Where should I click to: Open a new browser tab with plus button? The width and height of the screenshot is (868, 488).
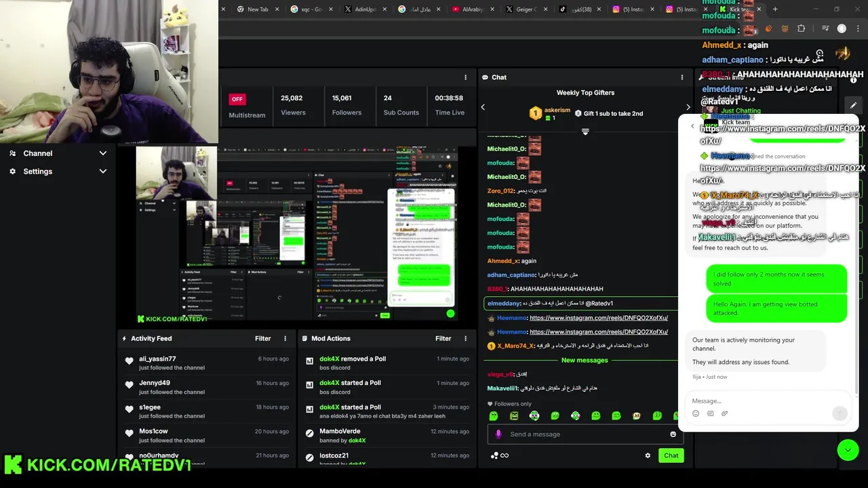pyautogui.click(x=775, y=9)
